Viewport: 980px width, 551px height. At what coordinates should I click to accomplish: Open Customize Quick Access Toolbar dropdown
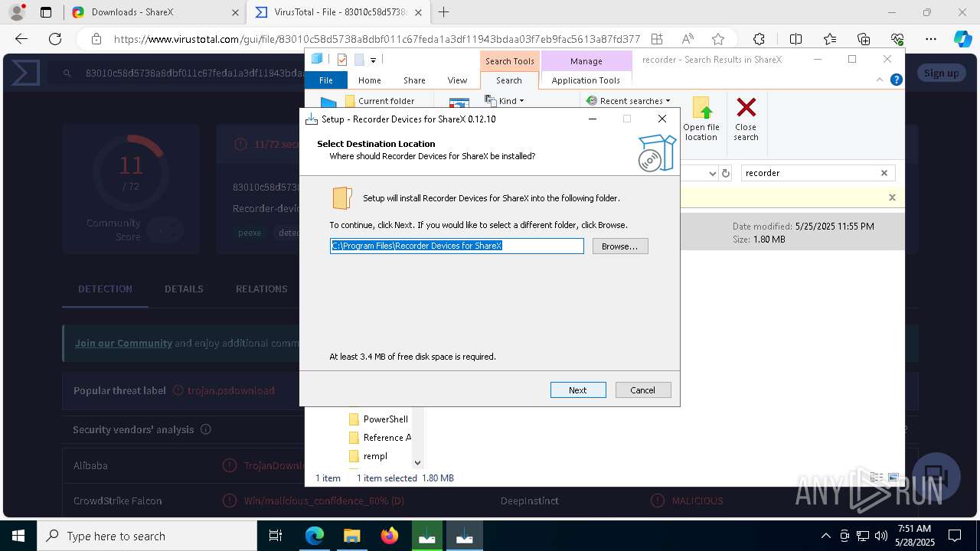coord(373,60)
